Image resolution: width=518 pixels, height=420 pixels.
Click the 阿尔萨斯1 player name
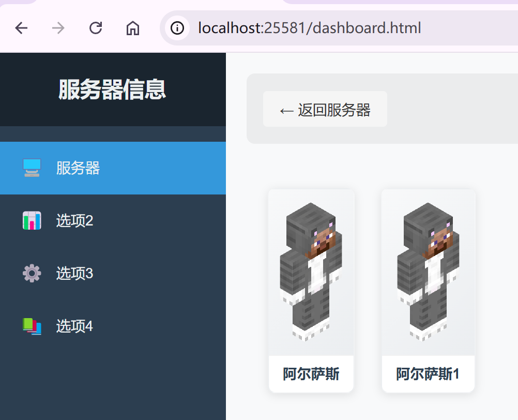pos(428,374)
